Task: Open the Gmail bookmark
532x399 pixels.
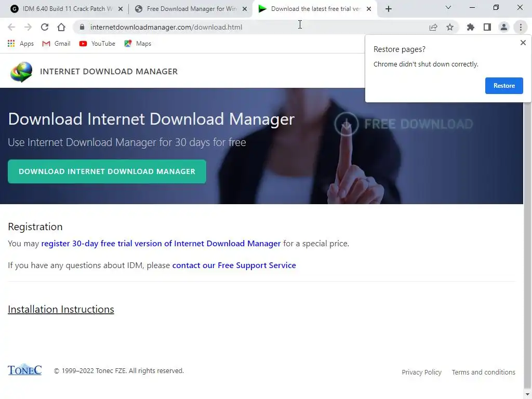Action: 56,44
